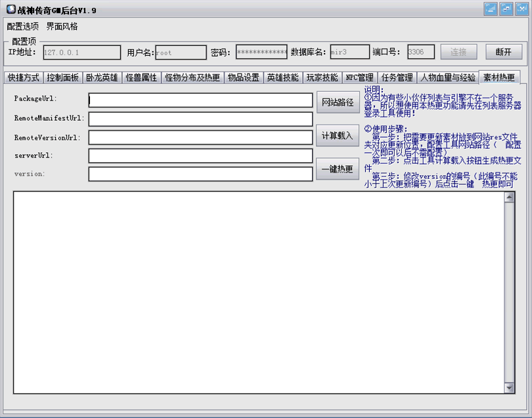The image size is (532, 418).
Task: Switch to the NPC管理 tab
Action: [x=359, y=77]
